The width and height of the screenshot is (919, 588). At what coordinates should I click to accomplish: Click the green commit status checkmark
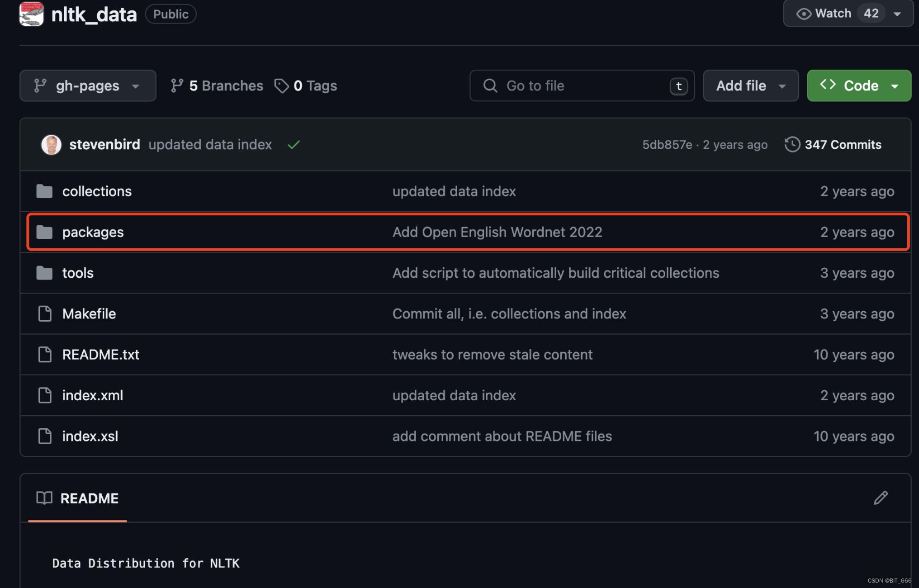pyautogui.click(x=294, y=145)
